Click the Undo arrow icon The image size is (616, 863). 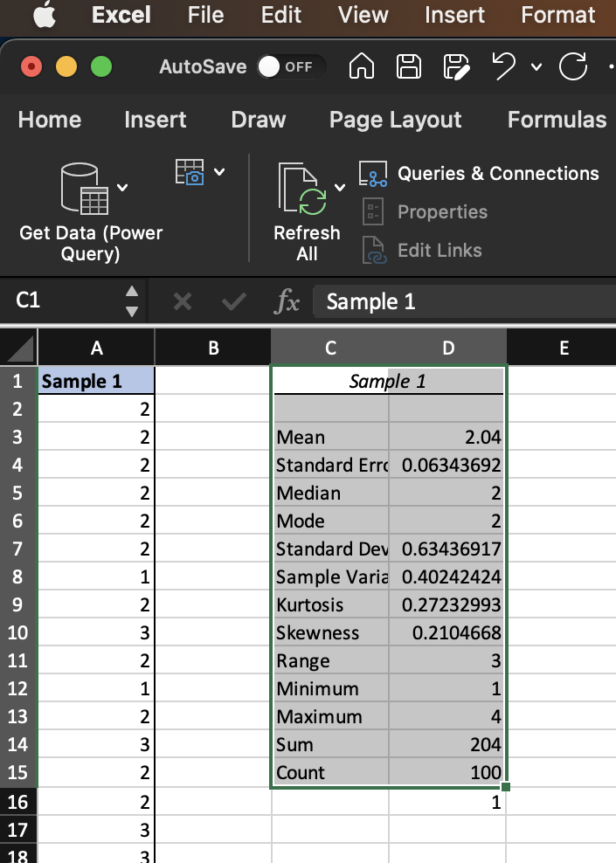(503, 67)
